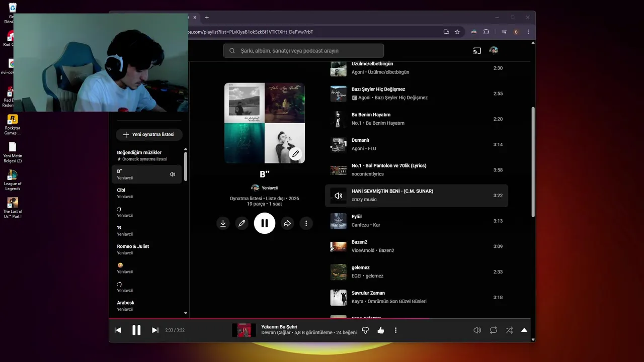Image resolution: width=644 pixels, height=362 pixels.
Task: Click the search field for songs
Action: click(x=303, y=51)
